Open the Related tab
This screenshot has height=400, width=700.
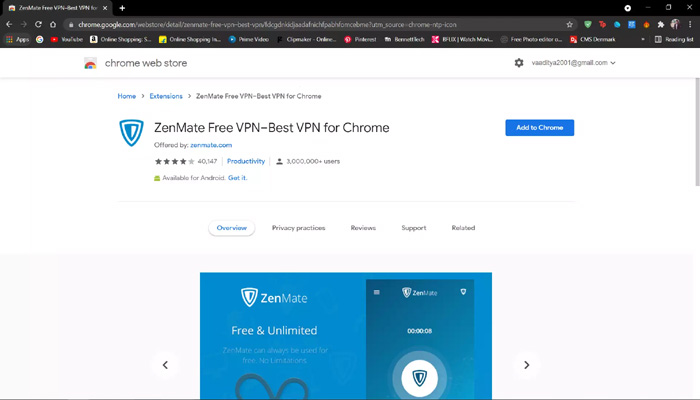pos(463,228)
